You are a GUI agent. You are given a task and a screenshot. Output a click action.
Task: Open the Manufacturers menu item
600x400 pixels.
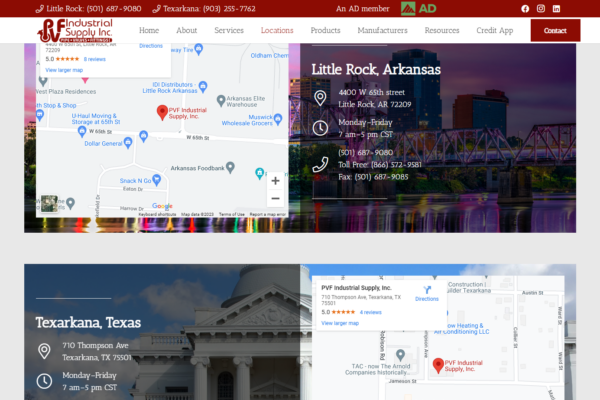pyautogui.click(x=382, y=30)
